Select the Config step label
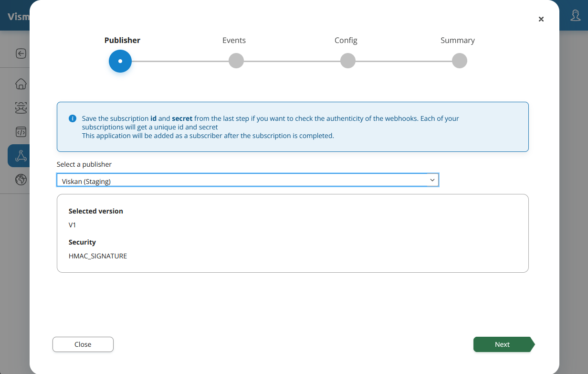The image size is (588, 374). (346, 40)
